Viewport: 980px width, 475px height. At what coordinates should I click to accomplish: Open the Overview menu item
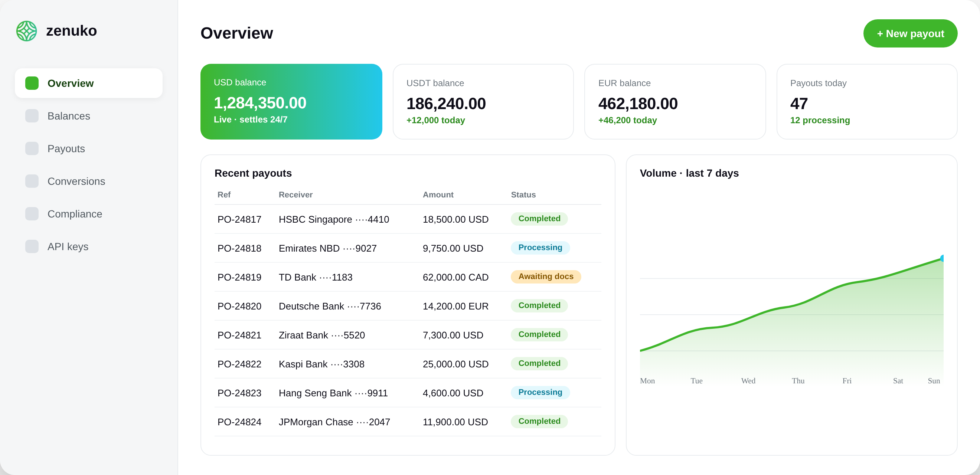(89, 83)
